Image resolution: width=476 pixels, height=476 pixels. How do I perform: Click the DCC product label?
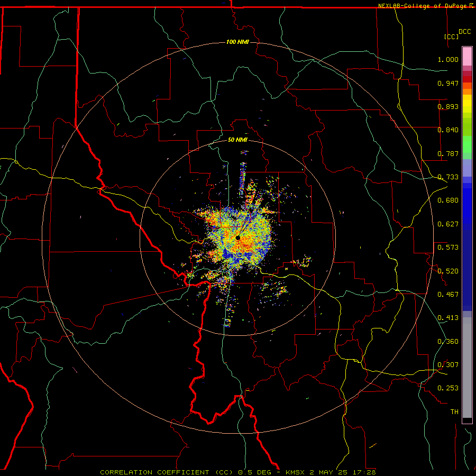[x=464, y=32]
